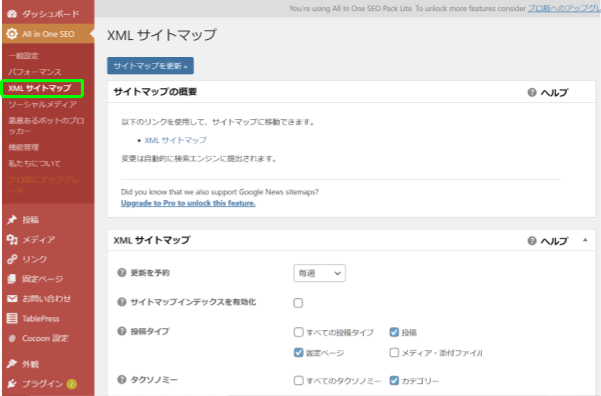The width and height of the screenshot is (601, 396).
Task: Click the TablePress sidebar label
Action: tap(41, 318)
